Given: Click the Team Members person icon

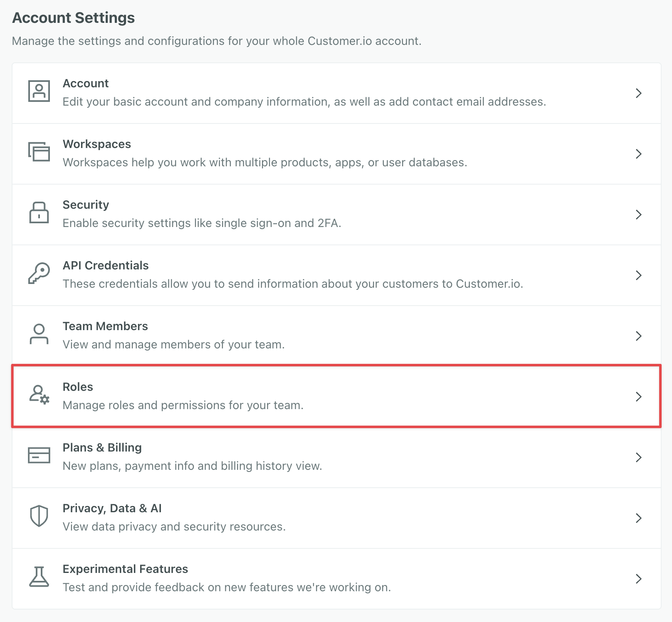Looking at the screenshot, I should (39, 335).
